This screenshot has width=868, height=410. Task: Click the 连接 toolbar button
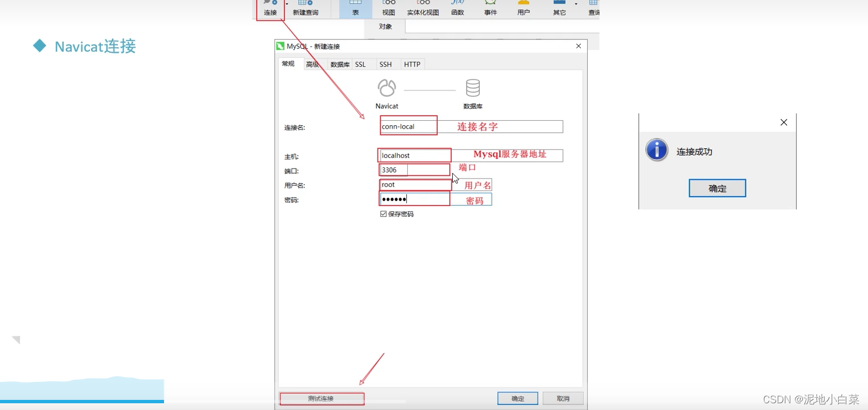tap(270, 8)
